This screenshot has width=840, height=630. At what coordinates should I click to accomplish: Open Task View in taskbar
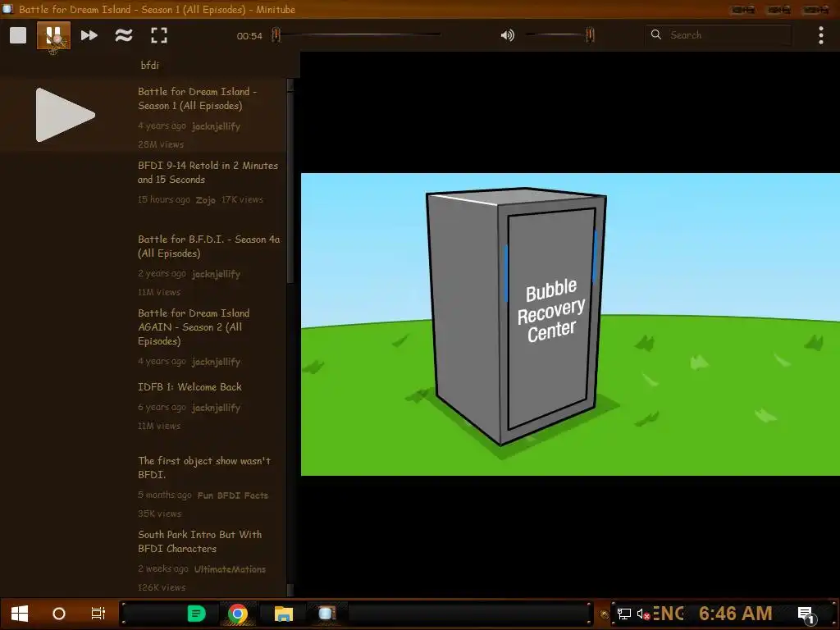[x=98, y=614]
